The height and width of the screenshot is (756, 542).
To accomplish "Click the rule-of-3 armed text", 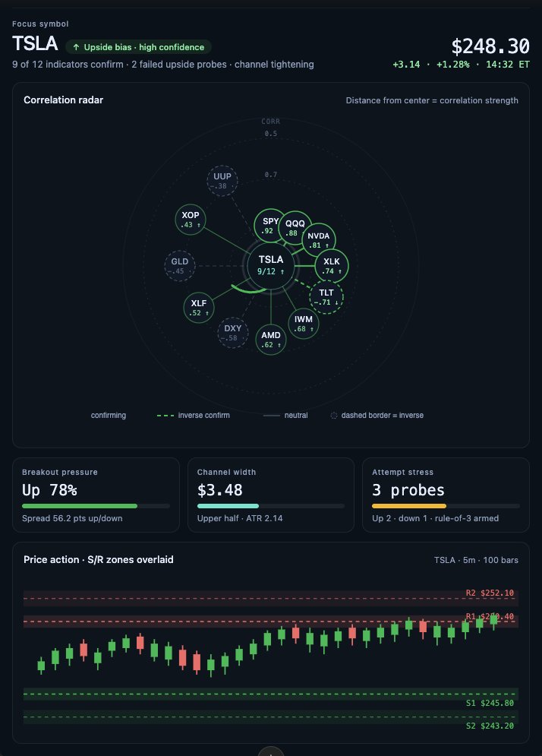I will pos(467,518).
